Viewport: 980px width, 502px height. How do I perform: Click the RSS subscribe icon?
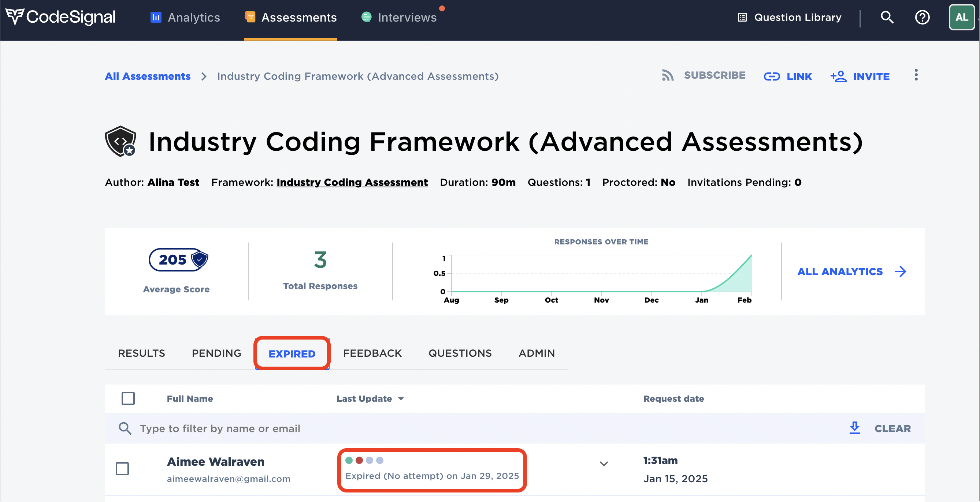(668, 76)
